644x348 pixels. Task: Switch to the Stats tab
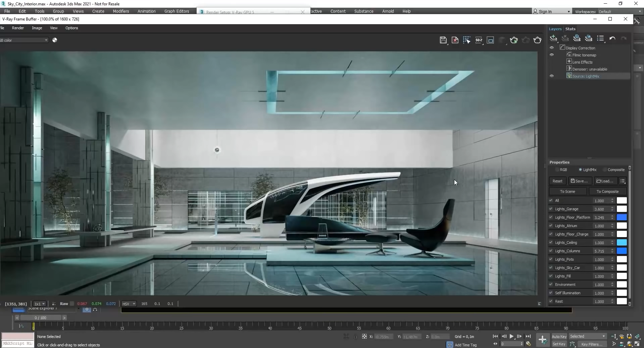(571, 29)
